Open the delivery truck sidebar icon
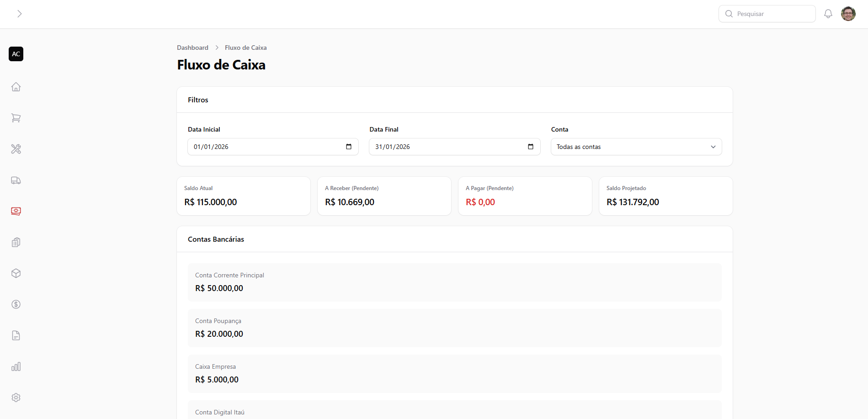 click(x=16, y=180)
